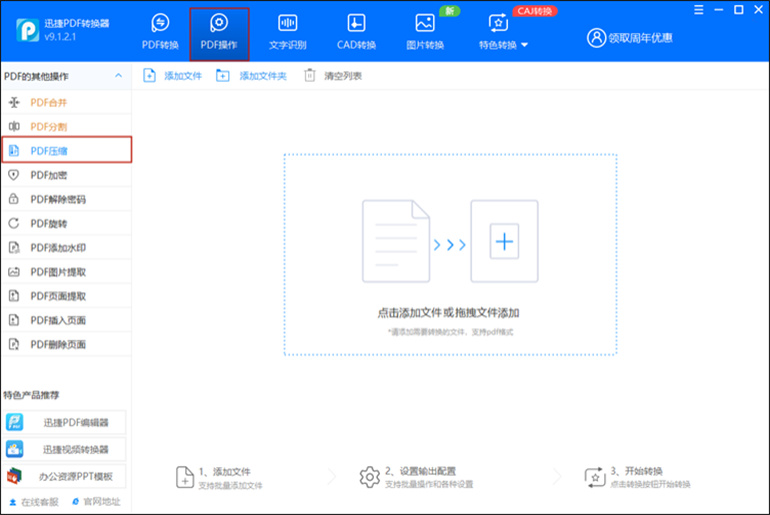Click the PDF删除页面 icon
The height and width of the screenshot is (515, 770).
click(14, 344)
